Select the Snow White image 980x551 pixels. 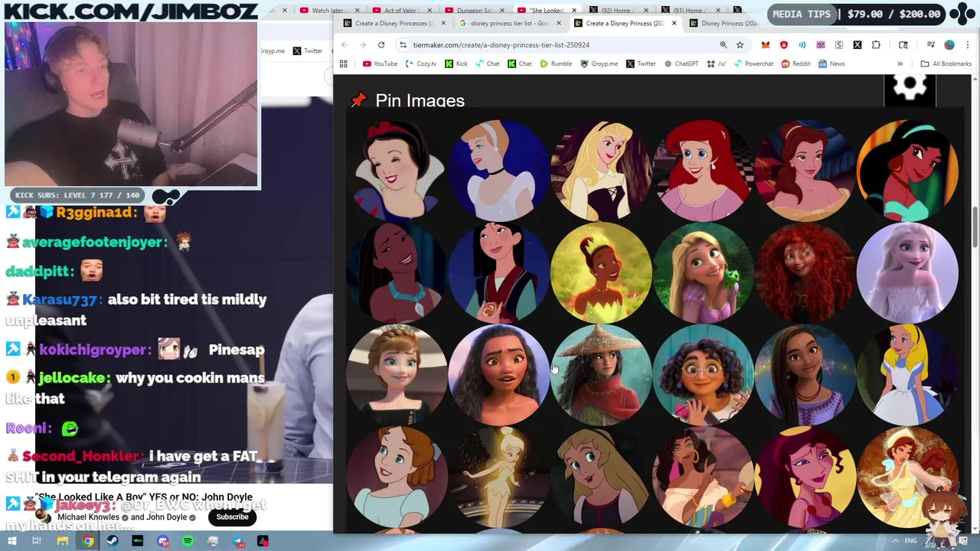coord(397,170)
